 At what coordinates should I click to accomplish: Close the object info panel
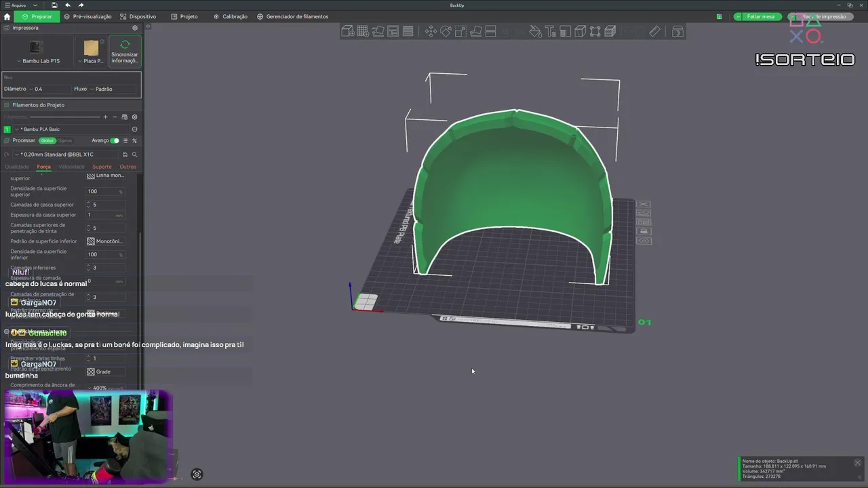click(857, 463)
